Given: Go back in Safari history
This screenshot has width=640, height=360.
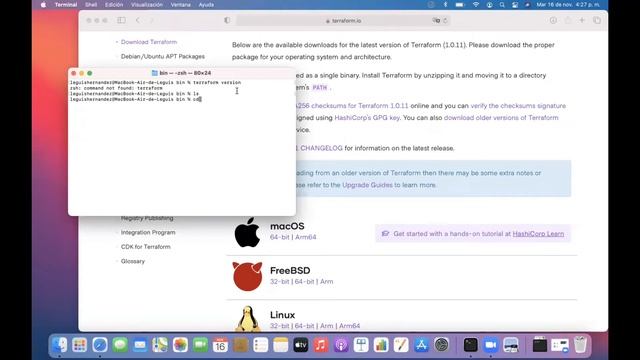Looking at the screenshot, I should coord(138,20).
